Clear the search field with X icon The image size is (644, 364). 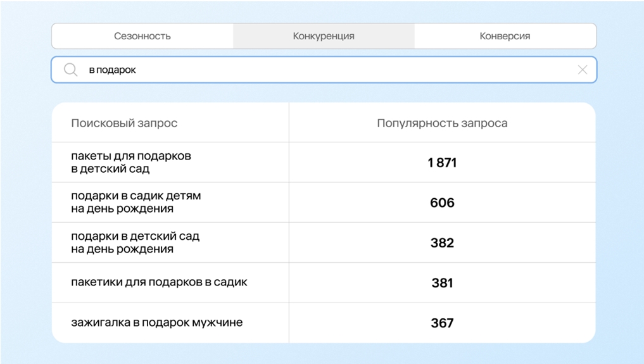tap(582, 70)
